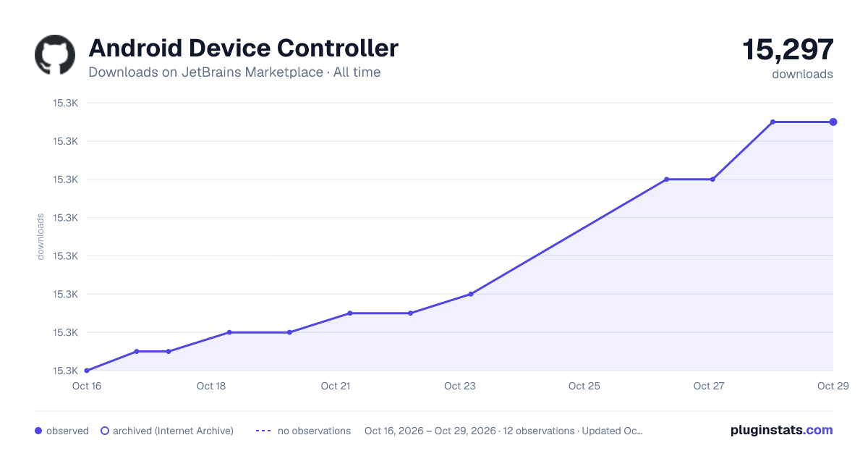Open the pluginstats.com link
This screenshot has width=868, height=456.
click(x=781, y=430)
